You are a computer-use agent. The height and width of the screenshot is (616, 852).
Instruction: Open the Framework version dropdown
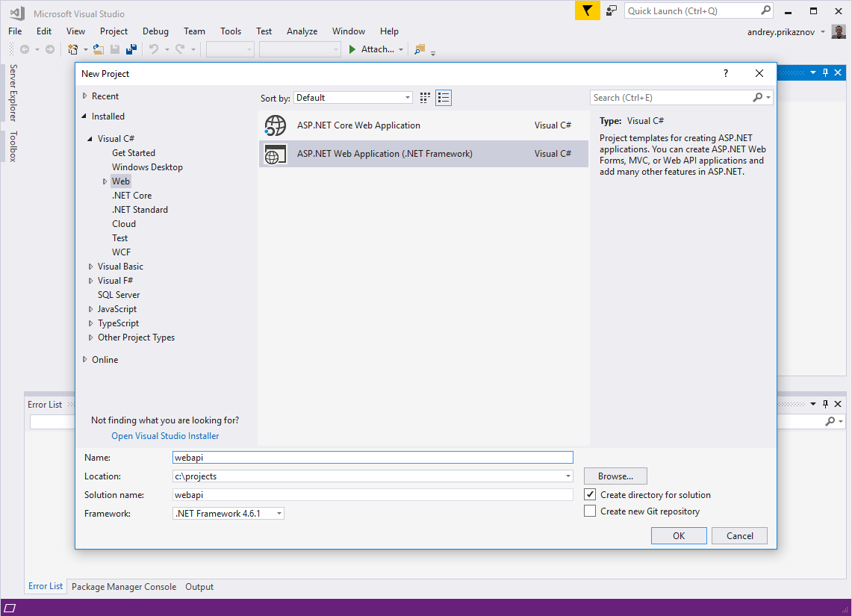point(228,514)
